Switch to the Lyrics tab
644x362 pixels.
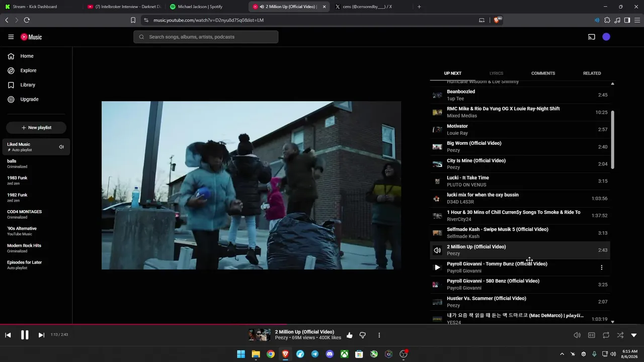coord(496,73)
